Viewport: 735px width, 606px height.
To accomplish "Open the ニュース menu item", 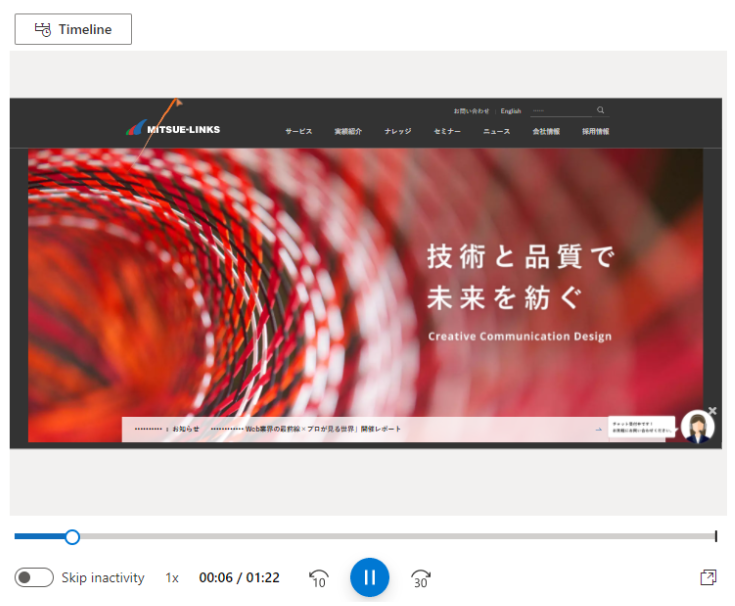I will 496,131.
